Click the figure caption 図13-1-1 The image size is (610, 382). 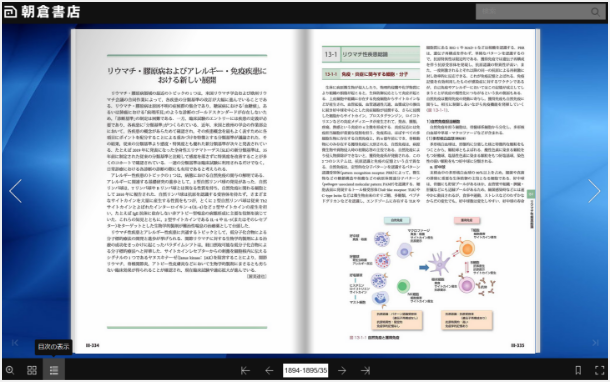coord(374,338)
